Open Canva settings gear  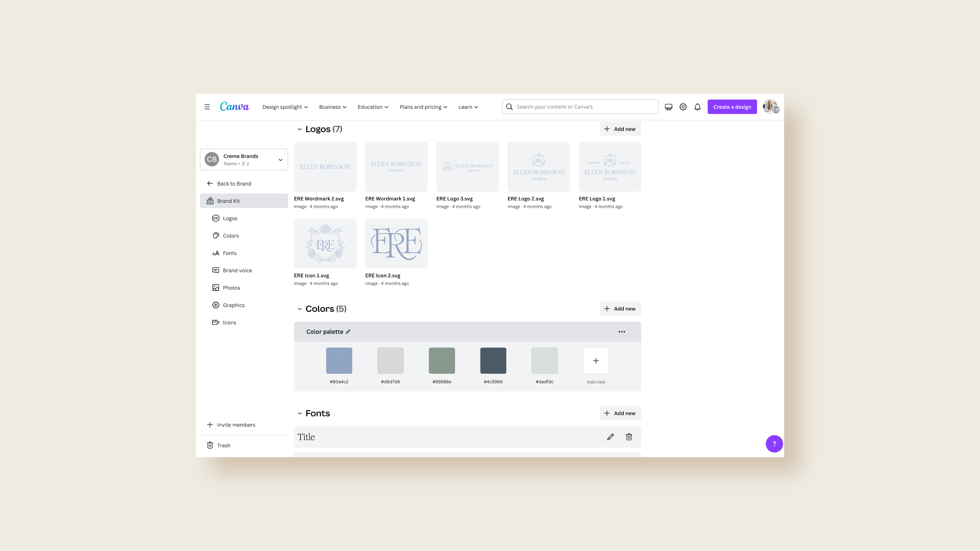[683, 106]
